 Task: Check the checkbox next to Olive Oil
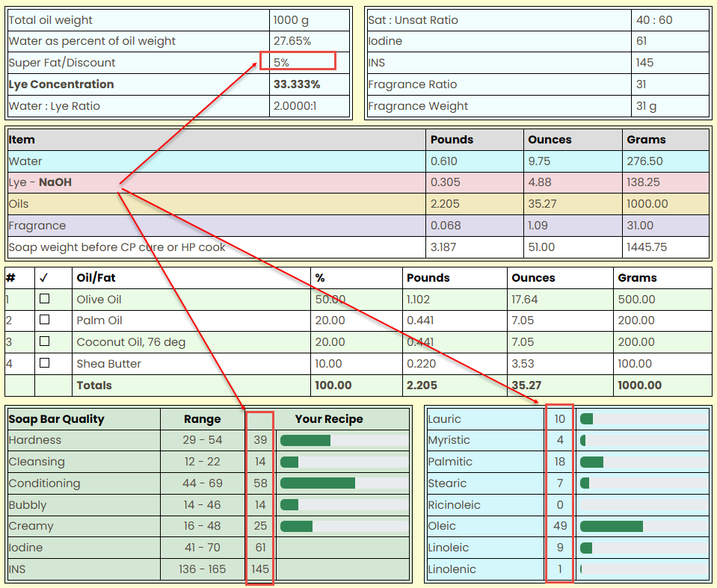45,299
